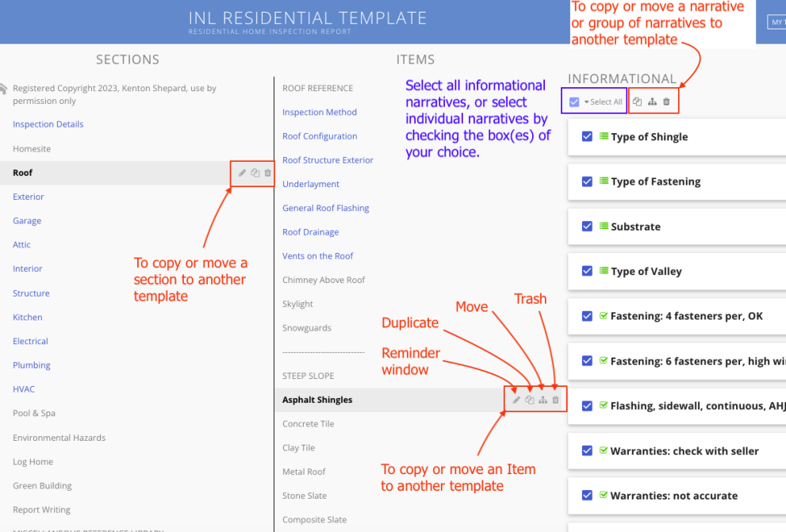Open the Move icon for Asphalt Shingles item

543,399
